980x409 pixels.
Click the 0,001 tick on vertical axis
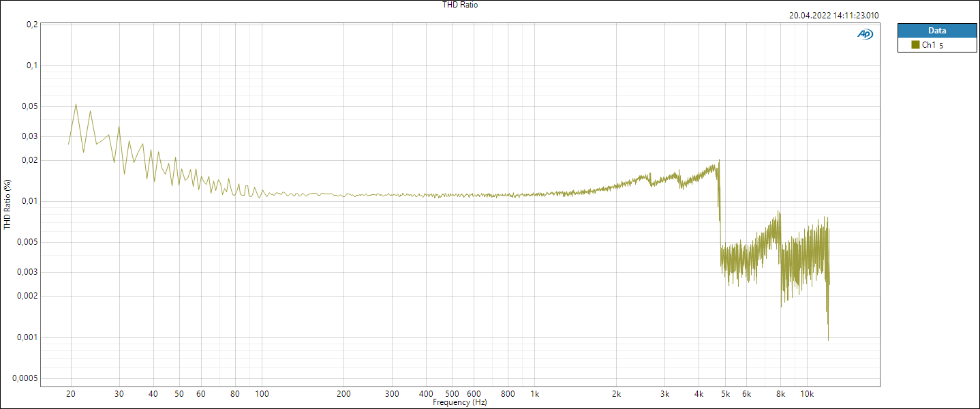(x=27, y=337)
